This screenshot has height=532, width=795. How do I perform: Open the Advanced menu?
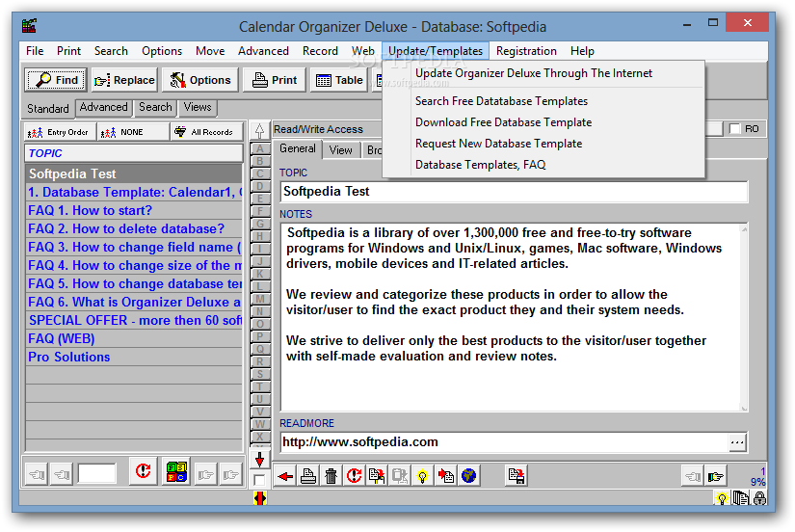263,51
